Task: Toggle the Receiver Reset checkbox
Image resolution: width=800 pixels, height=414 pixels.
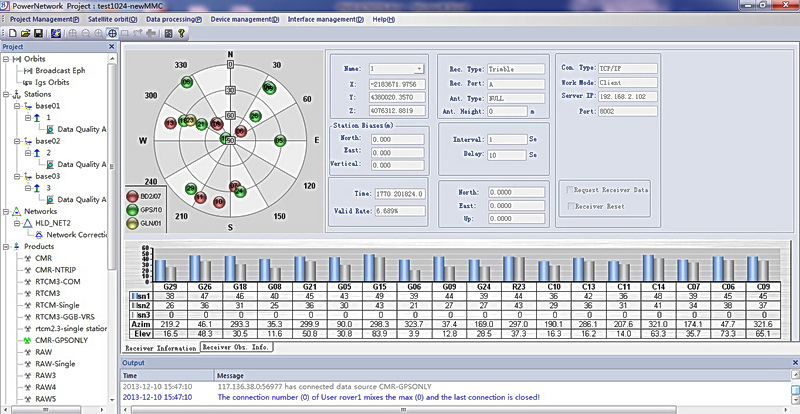Action: point(572,206)
